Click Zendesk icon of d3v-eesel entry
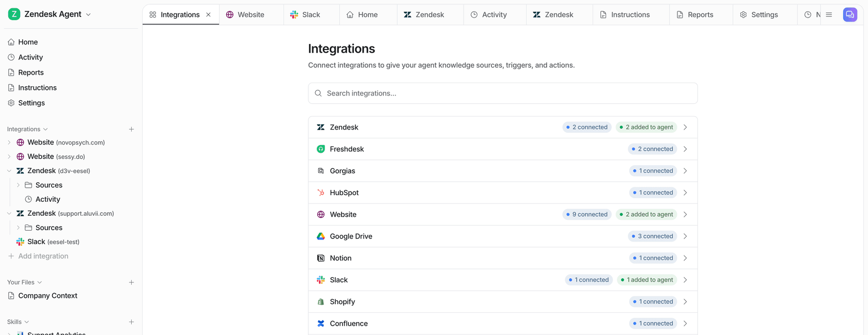 pos(20,171)
